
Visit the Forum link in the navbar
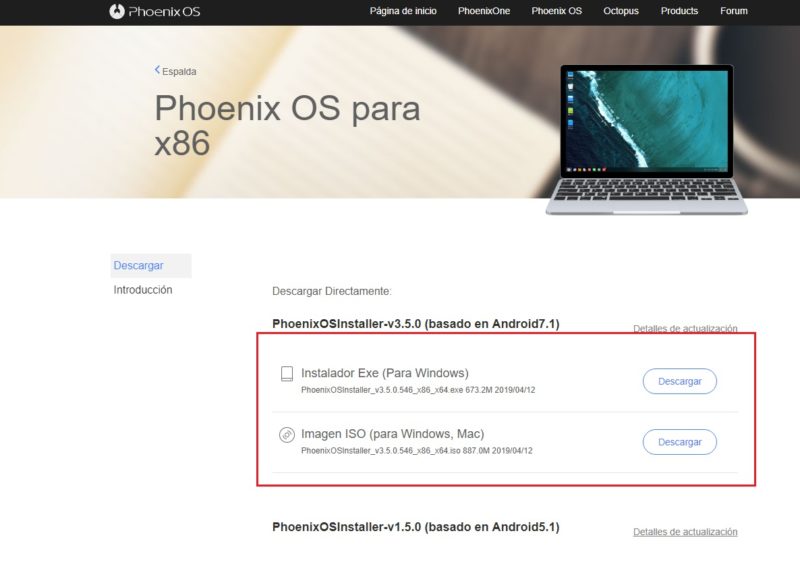click(734, 11)
